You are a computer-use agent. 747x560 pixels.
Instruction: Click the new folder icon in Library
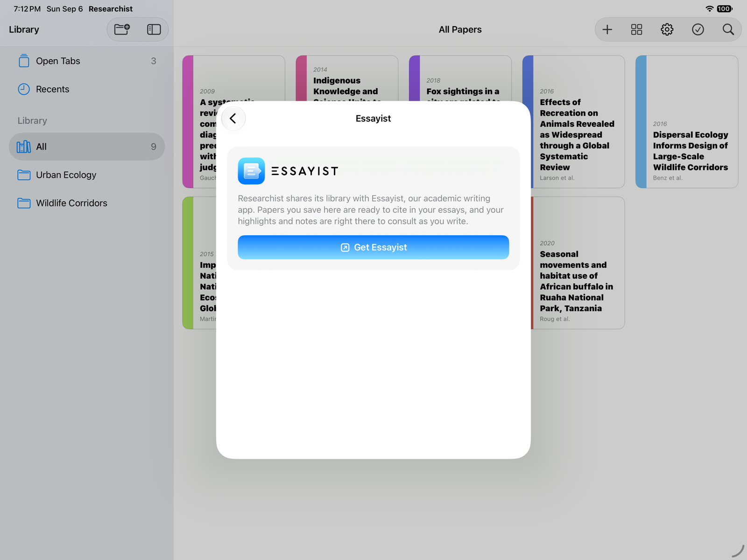pyautogui.click(x=122, y=29)
